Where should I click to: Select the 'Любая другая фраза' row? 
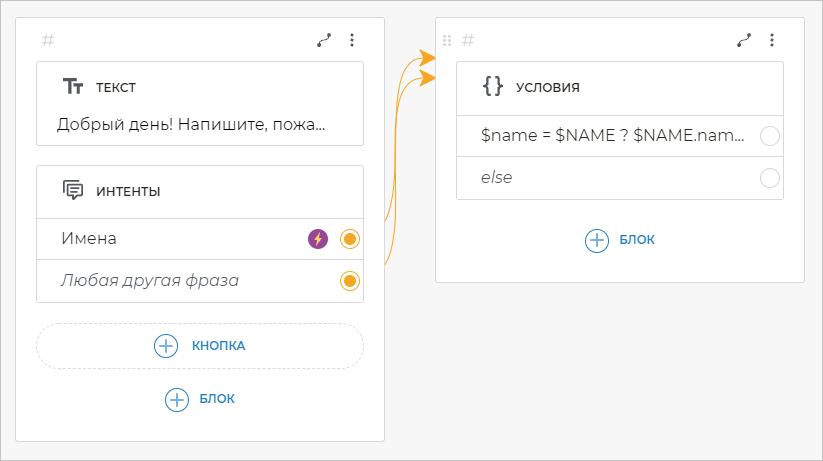(200, 281)
